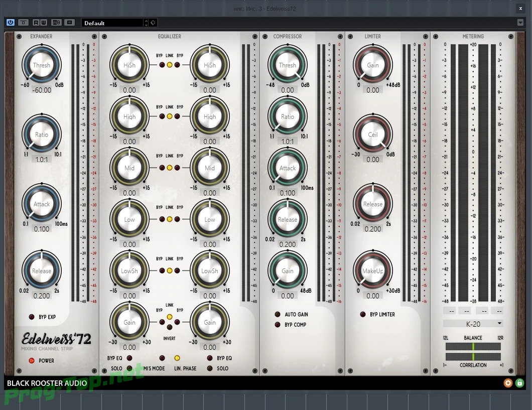This screenshot has width=532, height=410.
Task: Toggle AUTO GAIN in the compressor
Action: tap(278, 314)
